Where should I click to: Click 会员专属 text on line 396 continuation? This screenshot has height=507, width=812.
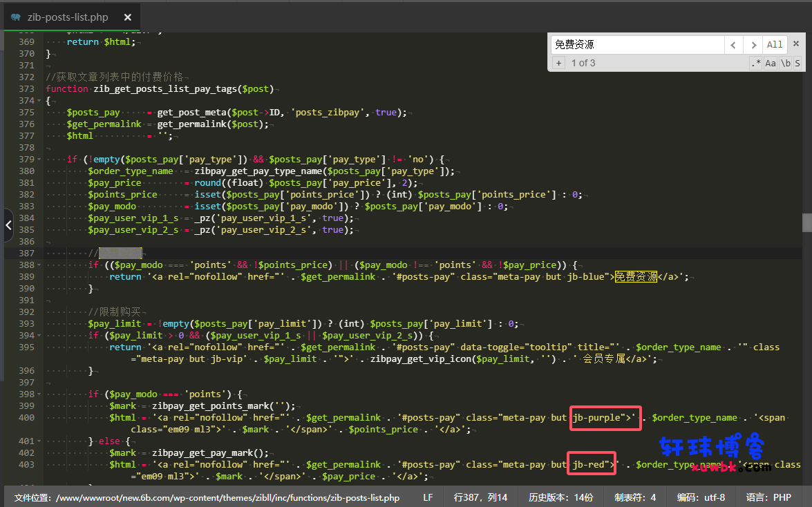[x=605, y=359]
